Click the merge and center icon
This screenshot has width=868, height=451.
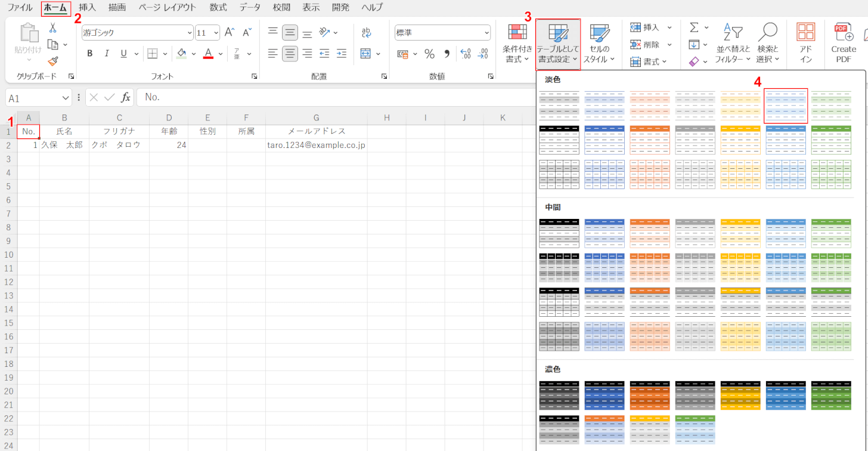click(366, 54)
